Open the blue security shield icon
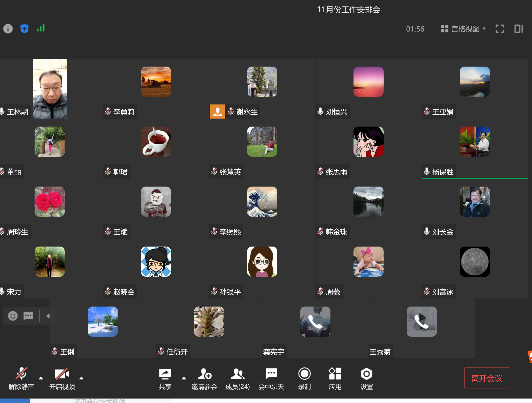Image resolution: width=532 pixels, height=403 pixels. point(24,29)
